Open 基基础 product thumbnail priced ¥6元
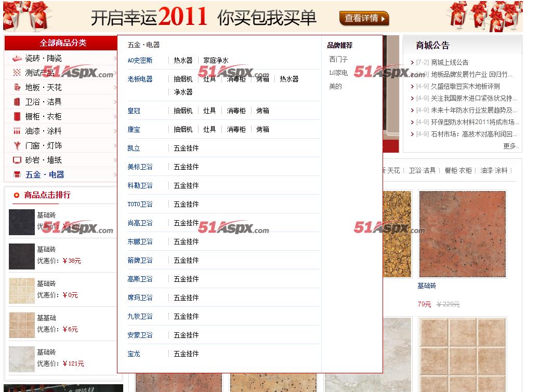553x392 pixels. (22, 325)
